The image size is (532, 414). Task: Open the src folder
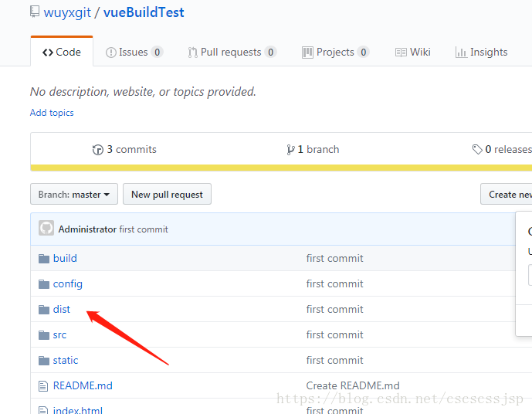pos(59,335)
